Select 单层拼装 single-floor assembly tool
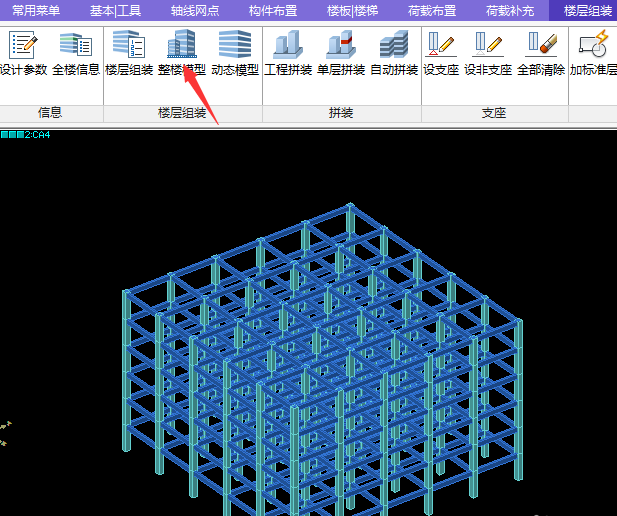 (341, 53)
